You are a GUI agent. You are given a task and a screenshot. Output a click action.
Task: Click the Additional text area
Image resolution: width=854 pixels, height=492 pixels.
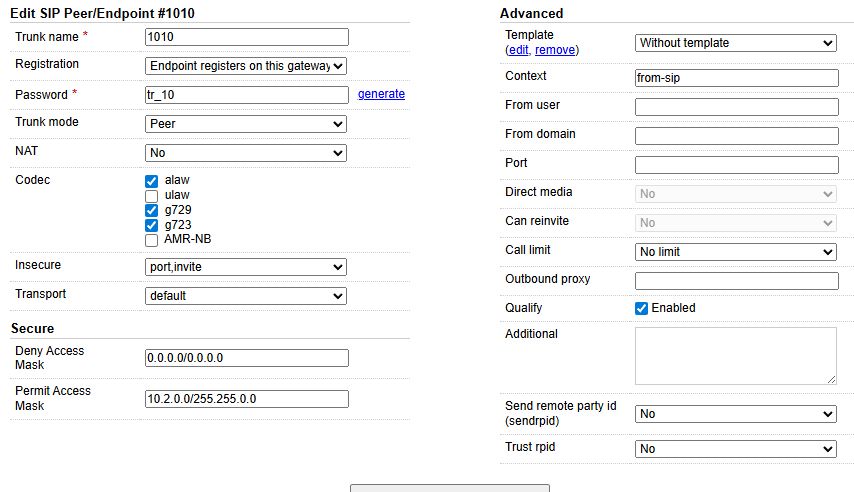pyautogui.click(x=736, y=356)
